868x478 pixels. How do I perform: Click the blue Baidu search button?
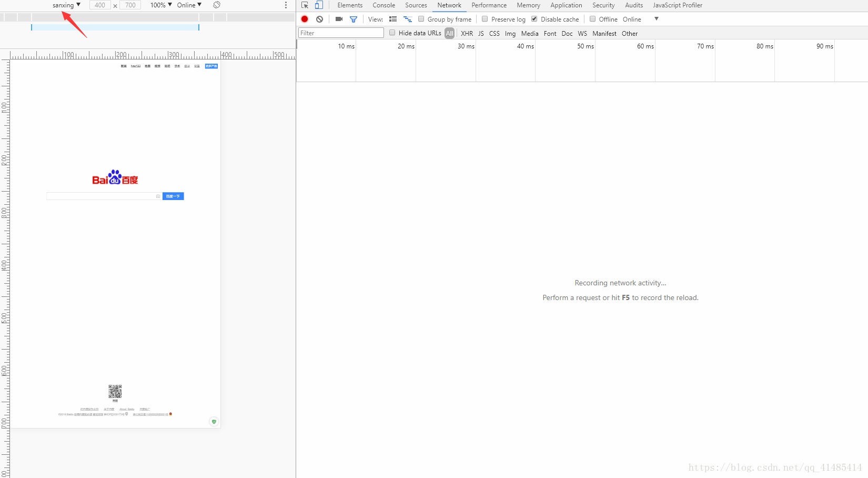173,196
